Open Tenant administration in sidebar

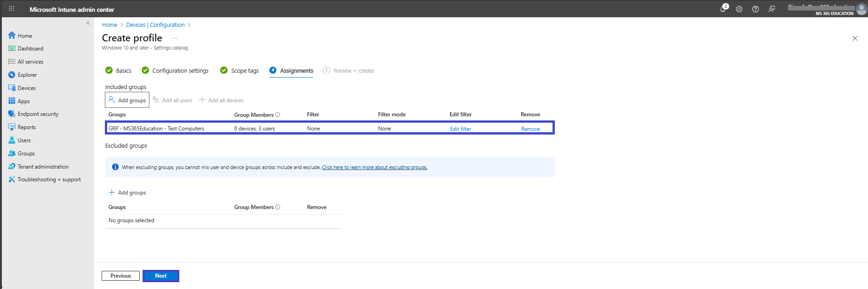click(x=43, y=167)
